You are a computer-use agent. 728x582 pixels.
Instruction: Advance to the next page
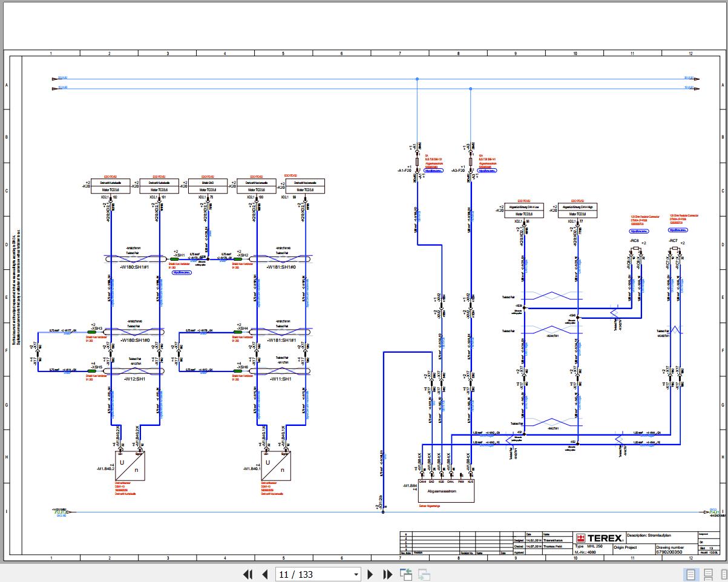370,574
